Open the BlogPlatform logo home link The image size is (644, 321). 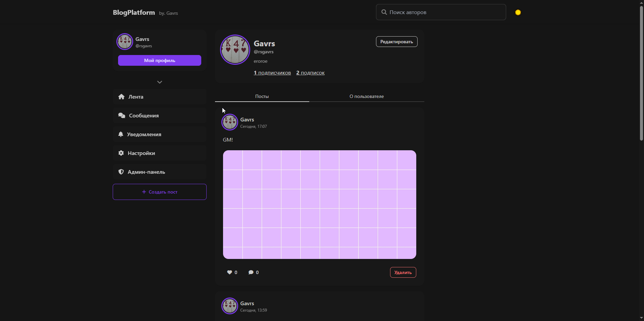(x=134, y=12)
